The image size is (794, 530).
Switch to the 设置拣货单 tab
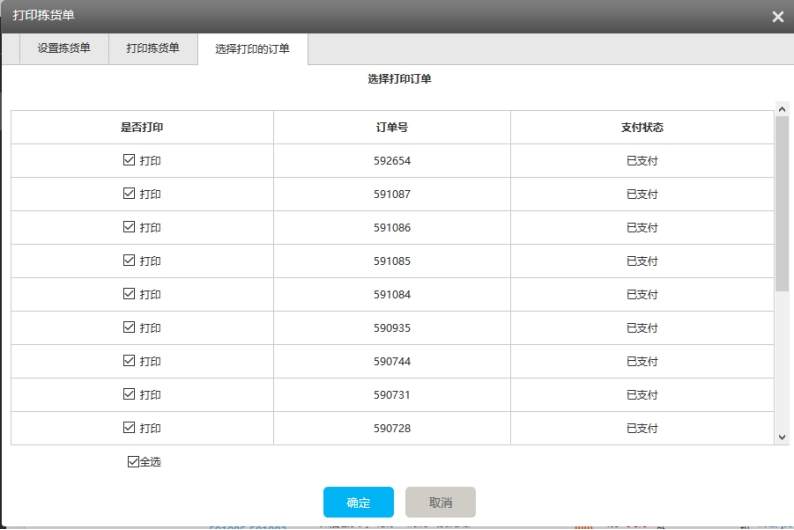point(63,48)
